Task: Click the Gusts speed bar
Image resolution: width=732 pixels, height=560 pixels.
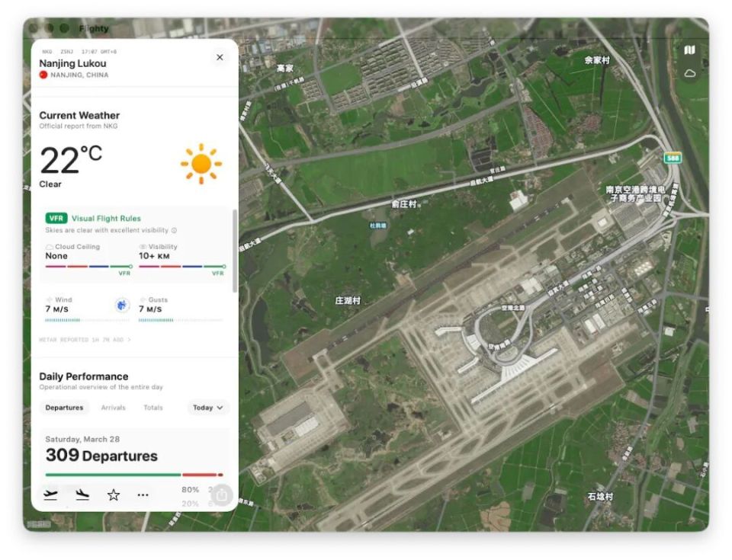Action: click(181, 320)
